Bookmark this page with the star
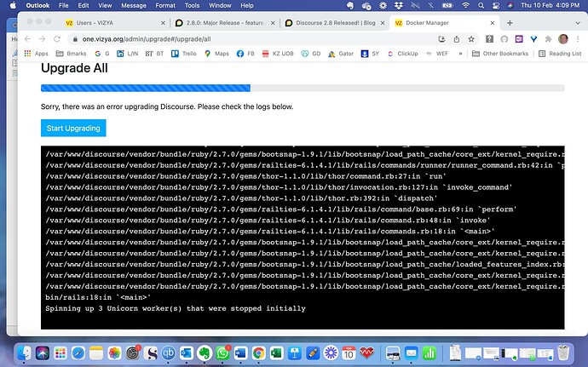This screenshot has height=367, width=588. [x=471, y=39]
